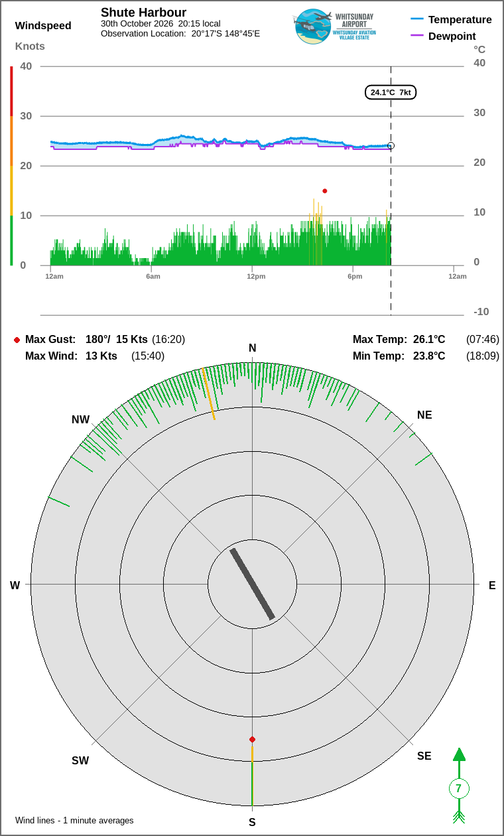Click the W compass label
504x836 pixels.
[x=15, y=586]
